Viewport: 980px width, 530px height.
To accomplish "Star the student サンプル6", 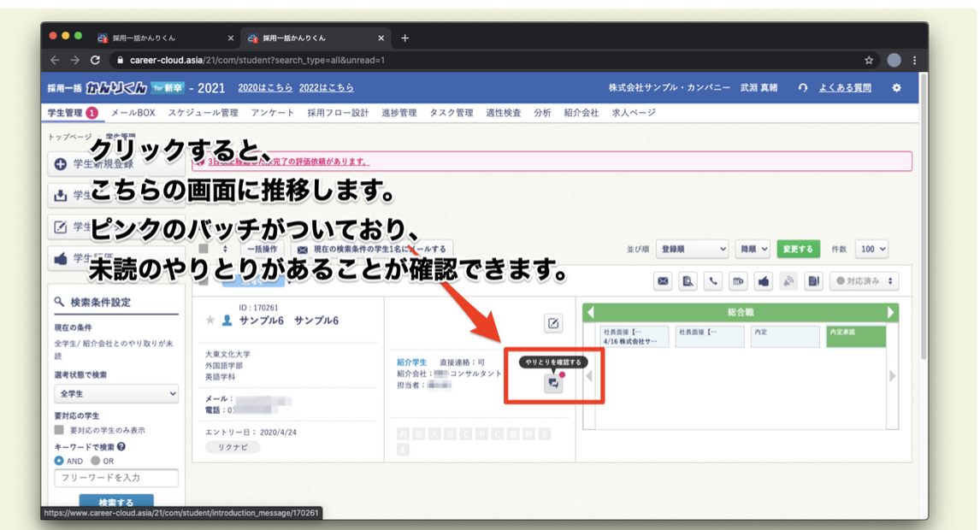I will pyautogui.click(x=210, y=321).
